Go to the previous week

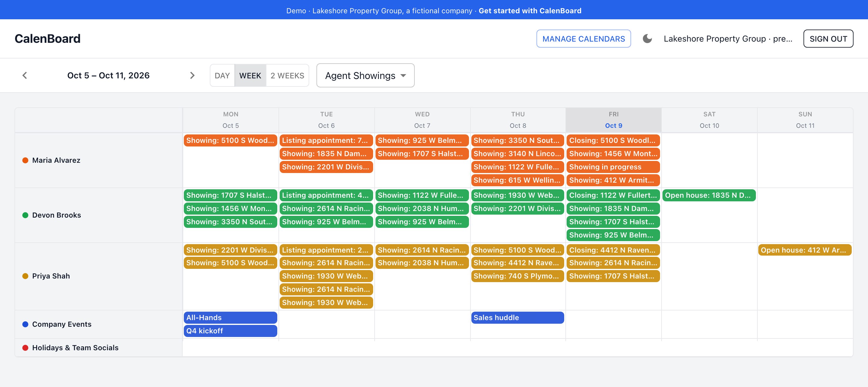tap(25, 76)
